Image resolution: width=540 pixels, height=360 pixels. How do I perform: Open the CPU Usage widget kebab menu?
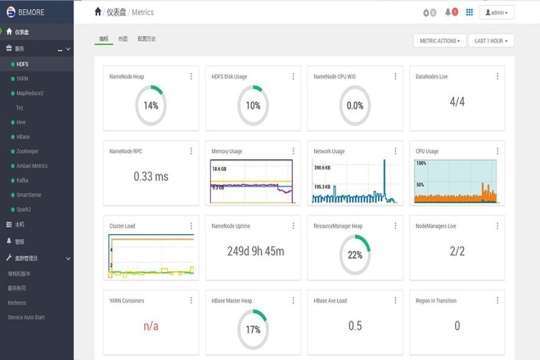click(497, 151)
